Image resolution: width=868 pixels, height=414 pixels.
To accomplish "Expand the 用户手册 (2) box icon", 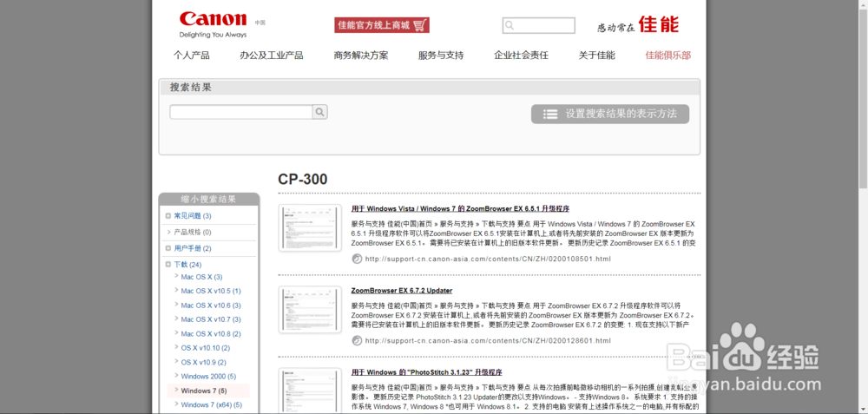I will click(x=168, y=248).
